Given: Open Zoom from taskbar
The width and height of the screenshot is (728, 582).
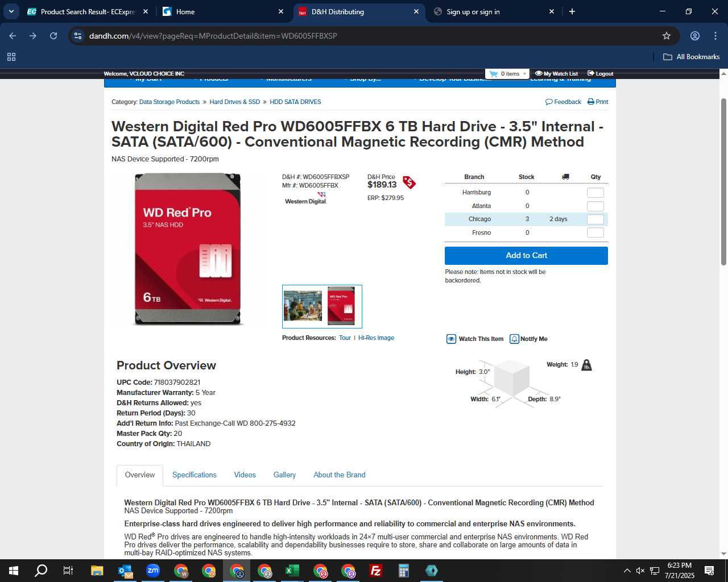Looking at the screenshot, I should pyautogui.click(x=153, y=571).
